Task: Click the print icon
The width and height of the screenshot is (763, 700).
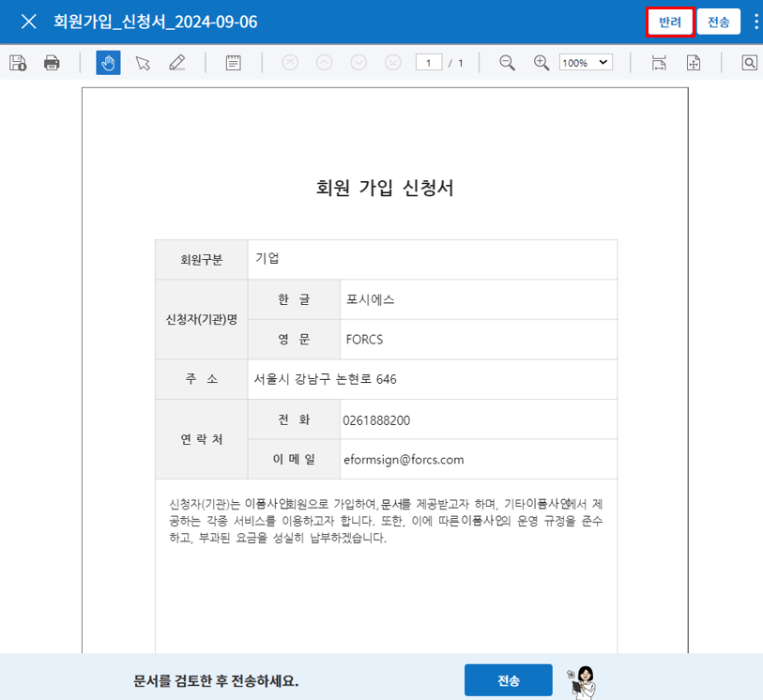Action: coord(52,63)
